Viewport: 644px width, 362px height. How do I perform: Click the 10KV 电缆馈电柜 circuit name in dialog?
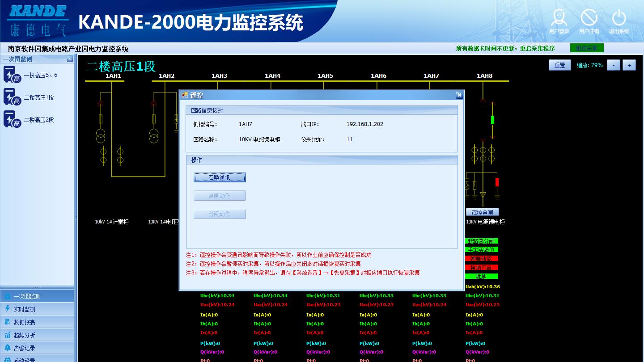click(x=259, y=139)
